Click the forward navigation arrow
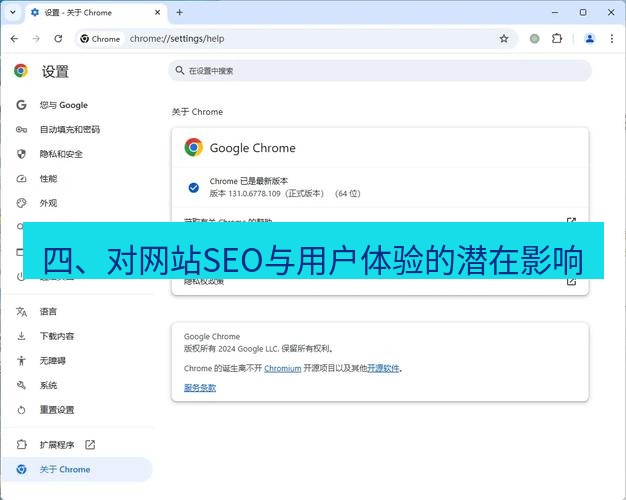This screenshot has width=626, height=500. point(36,39)
